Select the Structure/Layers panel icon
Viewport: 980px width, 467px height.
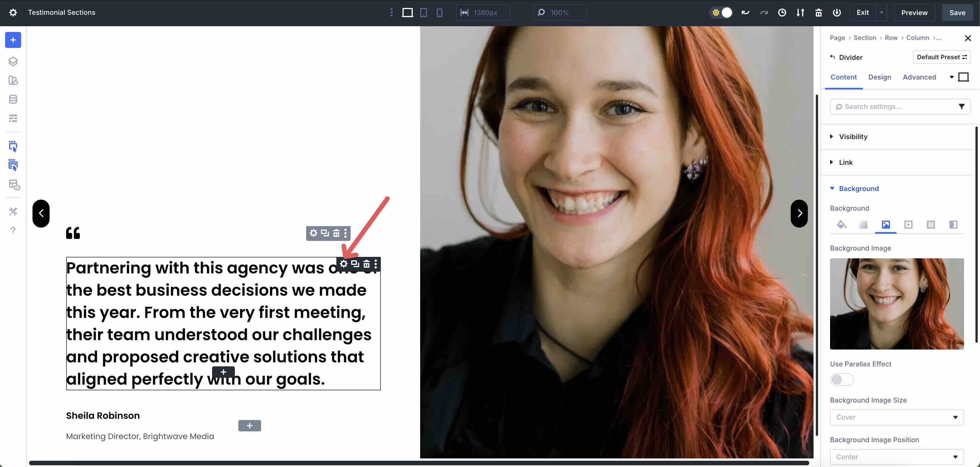(x=13, y=61)
